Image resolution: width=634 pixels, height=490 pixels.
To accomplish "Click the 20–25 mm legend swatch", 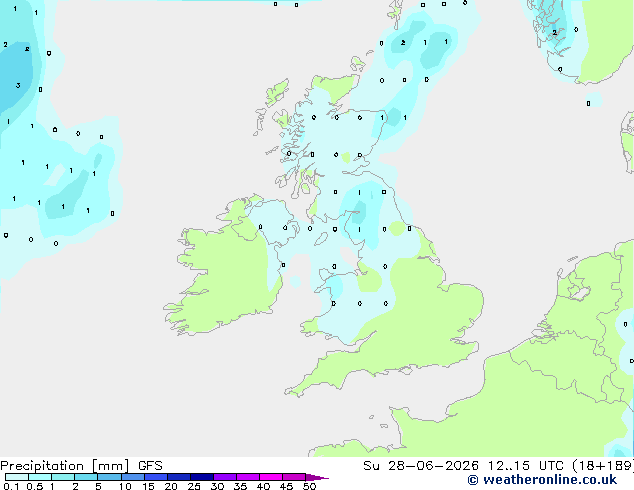I will (x=179, y=477).
